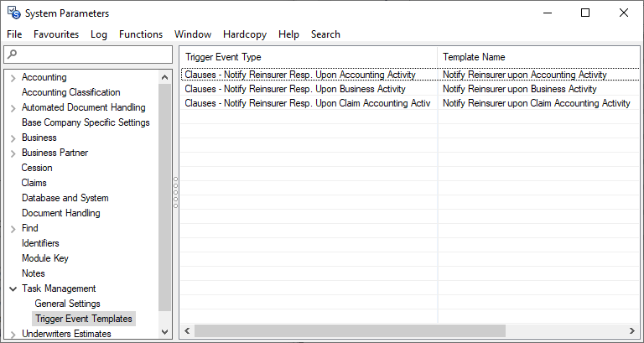
Task: Open the File menu
Action: point(14,34)
